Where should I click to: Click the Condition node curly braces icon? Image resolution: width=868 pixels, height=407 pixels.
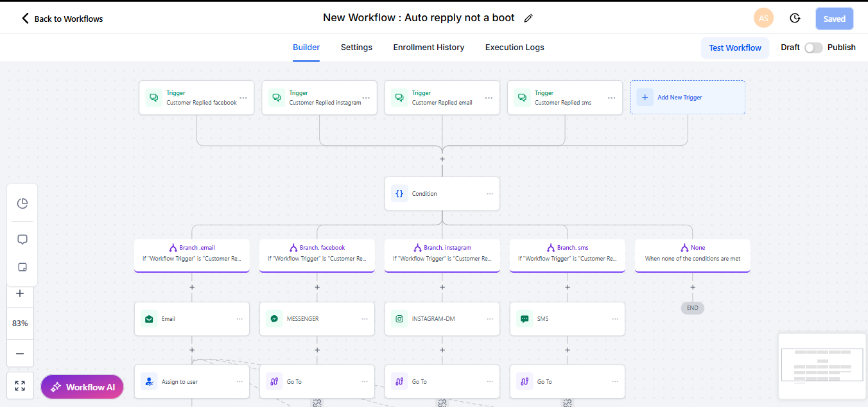399,193
